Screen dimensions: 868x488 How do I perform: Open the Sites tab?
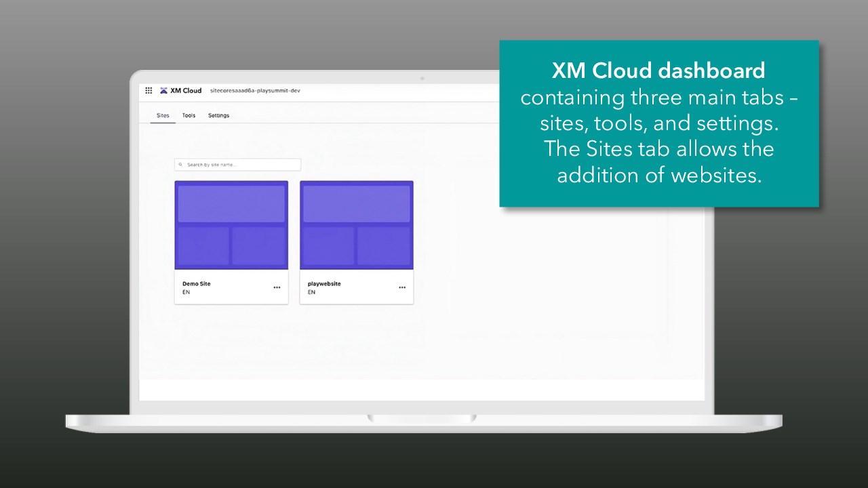click(163, 115)
